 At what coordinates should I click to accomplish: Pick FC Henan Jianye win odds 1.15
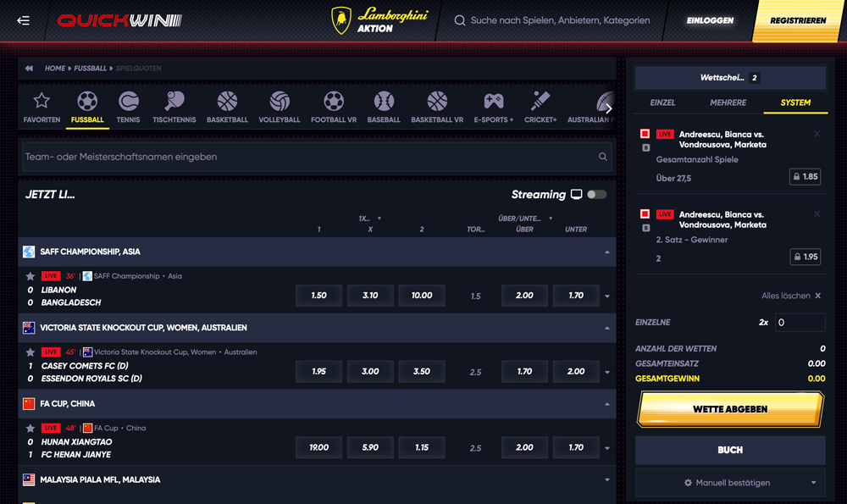pyautogui.click(x=421, y=447)
